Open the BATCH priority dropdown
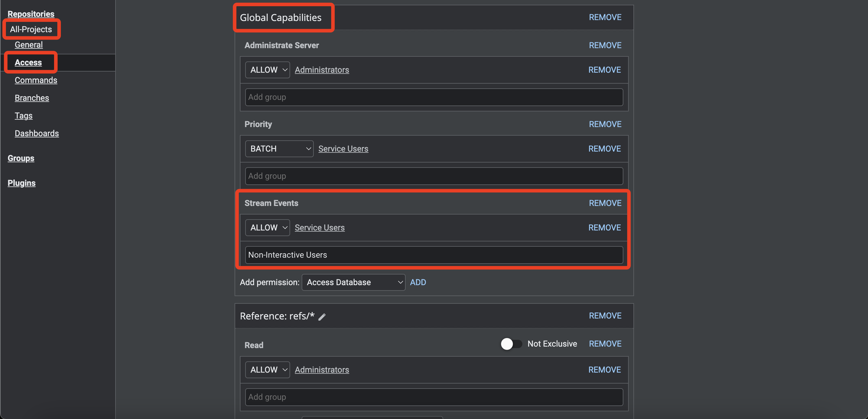The height and width of the screenshot is (419, 868). click(279, 149)
